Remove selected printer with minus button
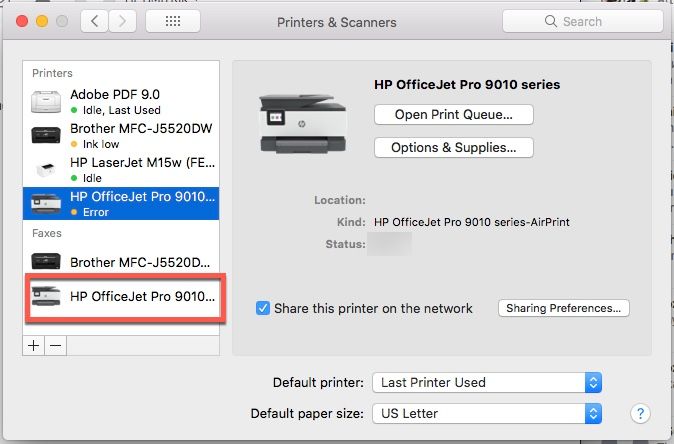The width and height of the screenshot is (674, 444). pyautogui.click(x=56, y=345)
